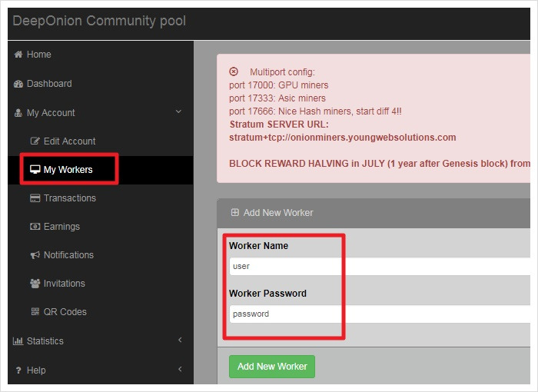Click the My Account user icon

(18, 113)
